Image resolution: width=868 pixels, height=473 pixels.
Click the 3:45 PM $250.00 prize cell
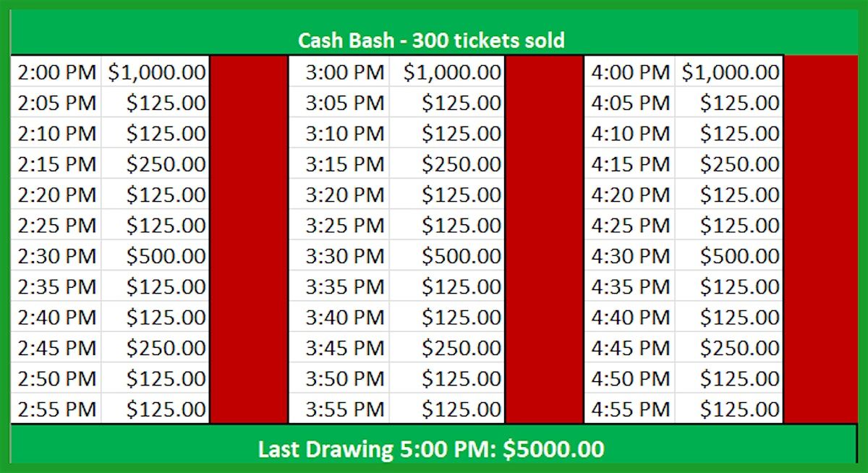pos(447,347)
